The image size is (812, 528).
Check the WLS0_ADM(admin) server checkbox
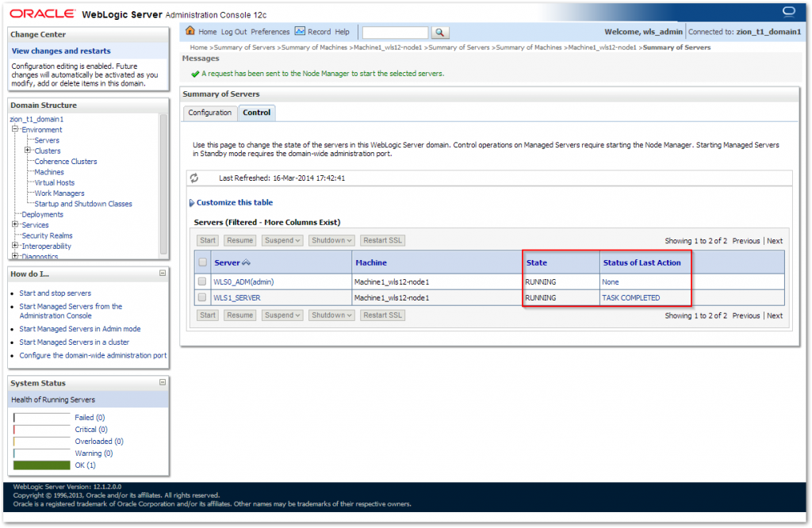(203, 281)
